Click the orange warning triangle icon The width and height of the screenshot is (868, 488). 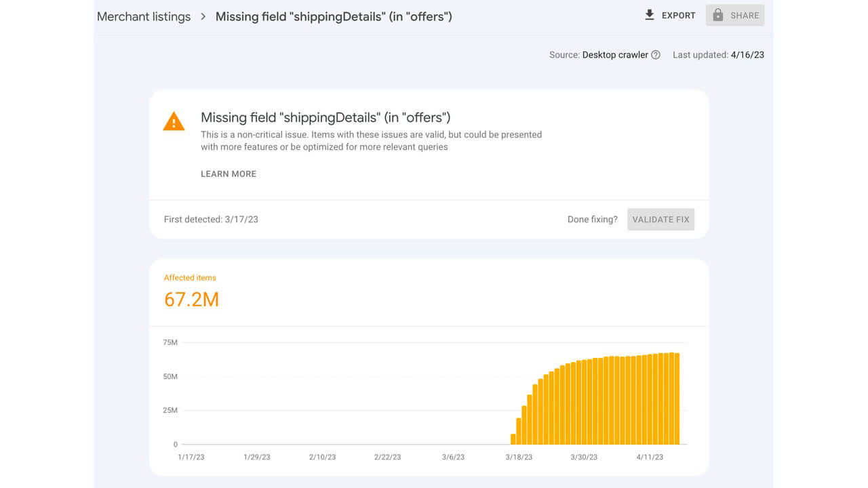tap(174, 122)
